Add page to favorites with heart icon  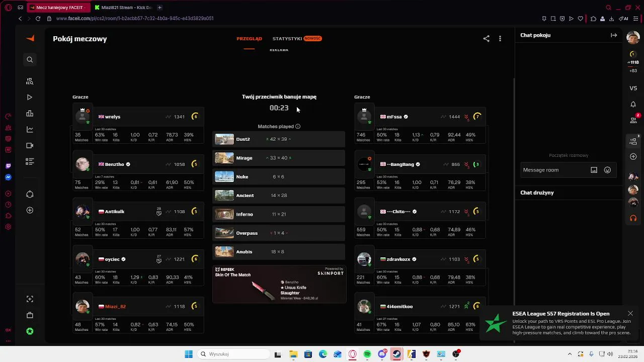pyautogui.click(x=580, y=19)
